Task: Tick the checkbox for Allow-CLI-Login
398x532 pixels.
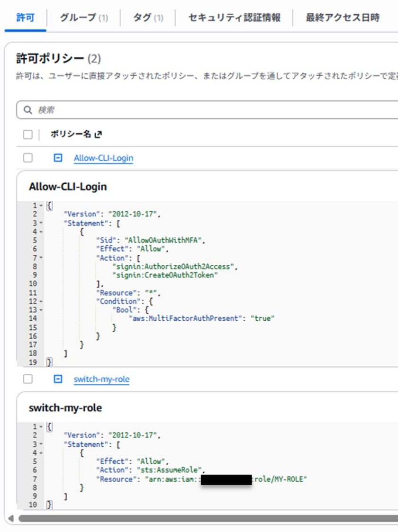Action: [x=28, y=158]
